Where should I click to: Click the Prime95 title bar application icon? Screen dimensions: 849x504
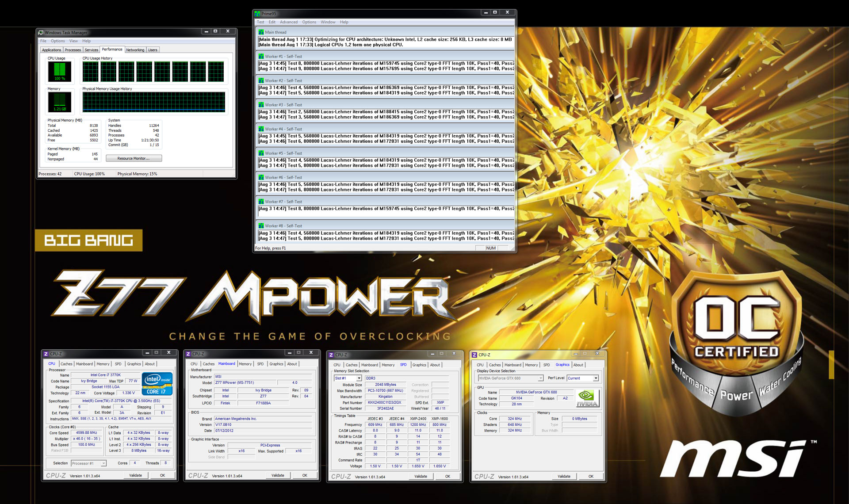tap(257, 14)
